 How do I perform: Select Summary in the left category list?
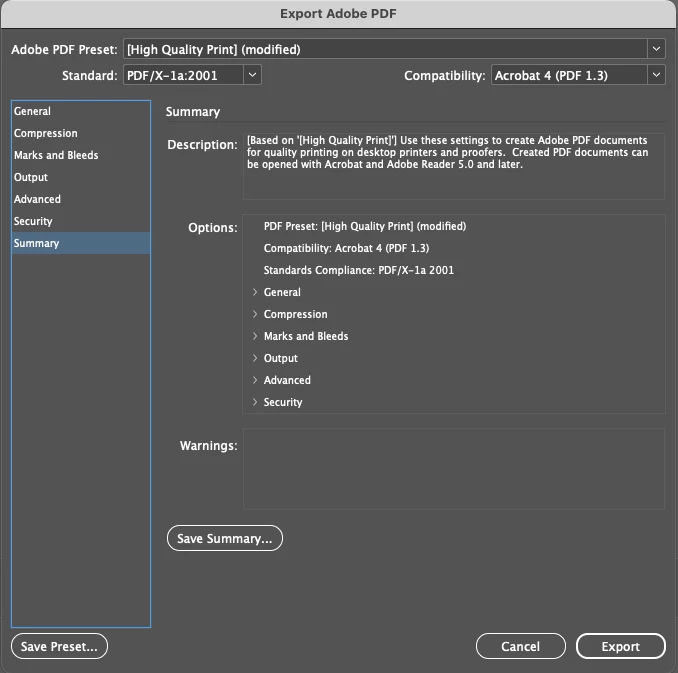pos(81,243)
